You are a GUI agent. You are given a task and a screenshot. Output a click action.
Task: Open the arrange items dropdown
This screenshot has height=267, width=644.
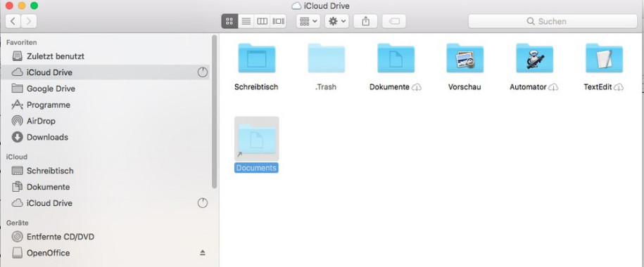click(308, 21)
